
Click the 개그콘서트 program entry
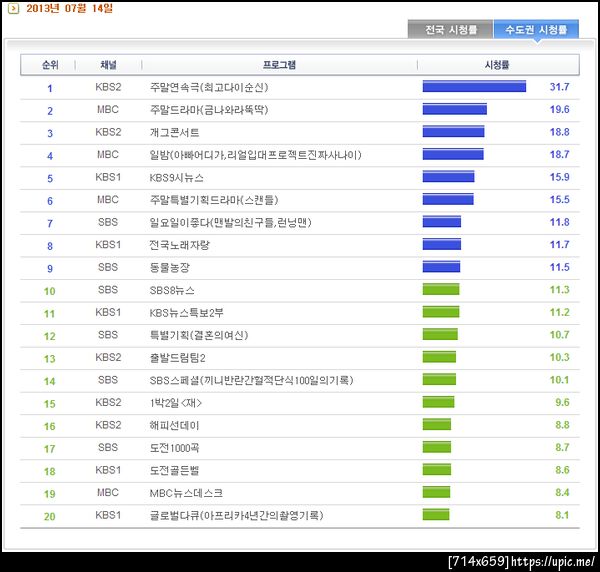pos(174,133)
